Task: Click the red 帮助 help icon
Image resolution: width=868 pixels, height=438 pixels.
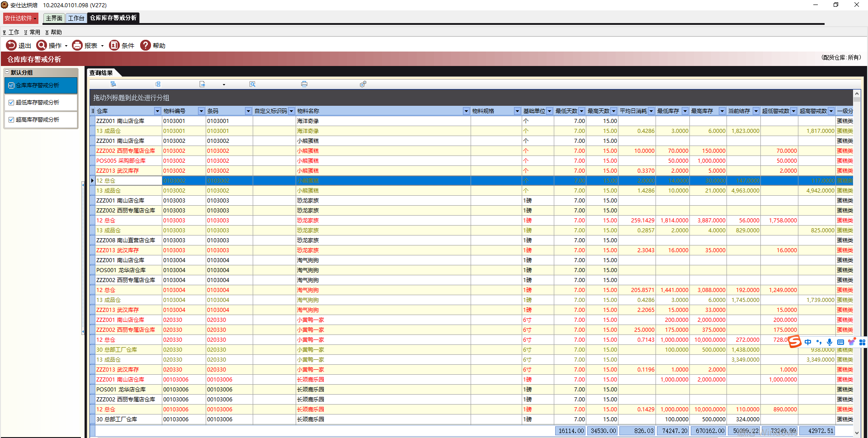Action: coord(145,45)
